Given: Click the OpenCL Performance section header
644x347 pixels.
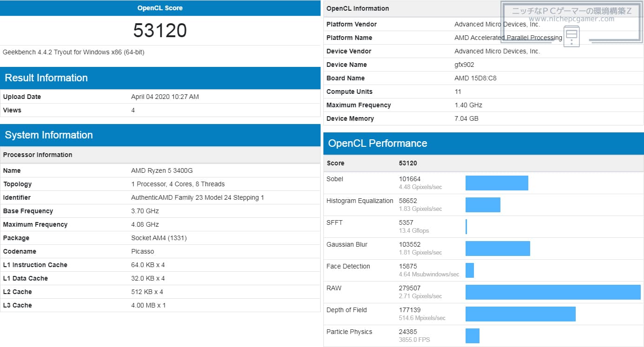Looking at the screenshot, I should coord(377,144).
